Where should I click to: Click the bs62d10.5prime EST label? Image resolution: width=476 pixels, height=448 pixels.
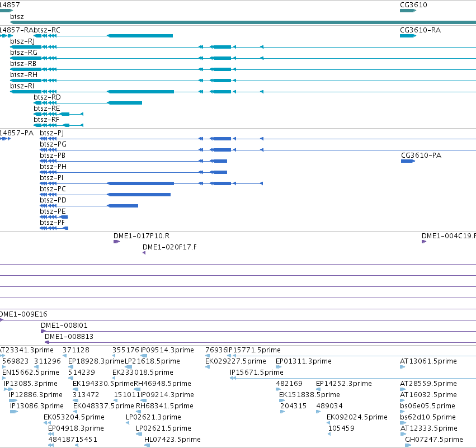pyautogui.click(x=428, y=418)
